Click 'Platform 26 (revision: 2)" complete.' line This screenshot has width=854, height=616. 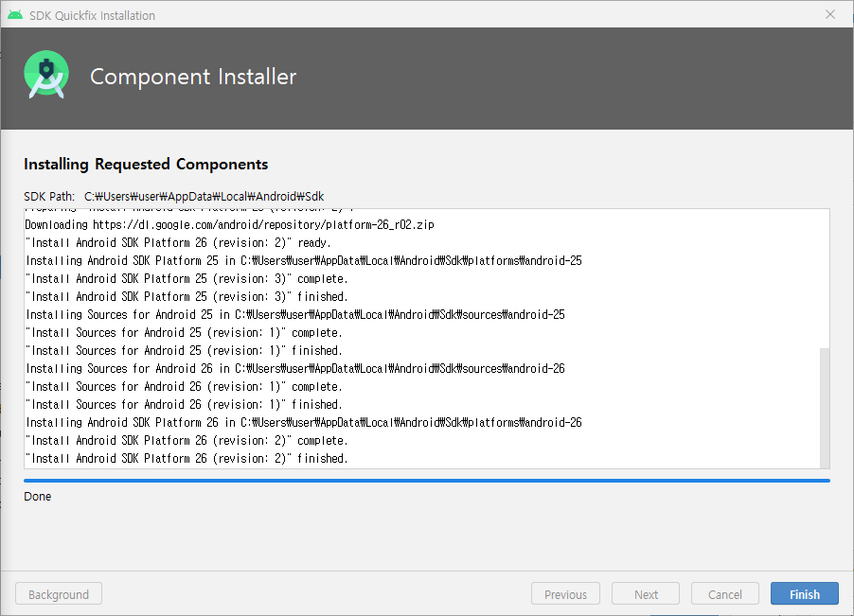tap(187, 440)
